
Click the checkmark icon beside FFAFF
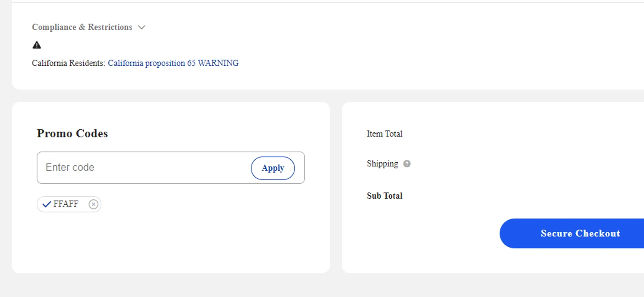tap(47, 204)
